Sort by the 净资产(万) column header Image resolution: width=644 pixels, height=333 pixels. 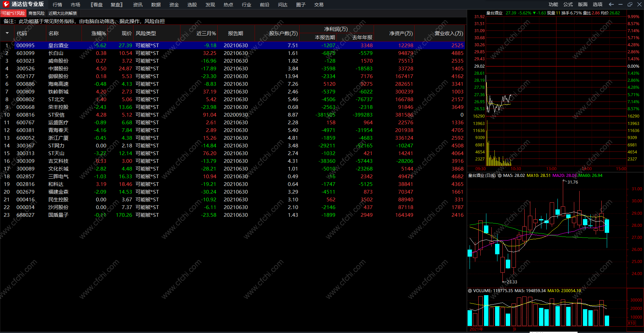[x=401, y=34]
